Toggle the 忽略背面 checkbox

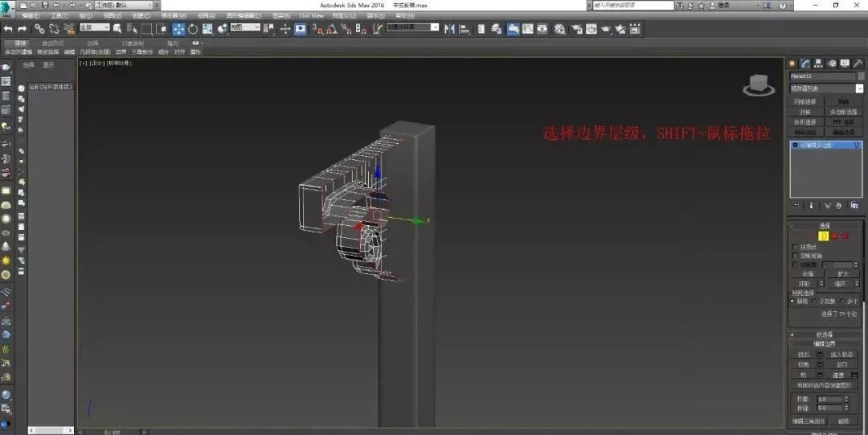click(795, 256)
